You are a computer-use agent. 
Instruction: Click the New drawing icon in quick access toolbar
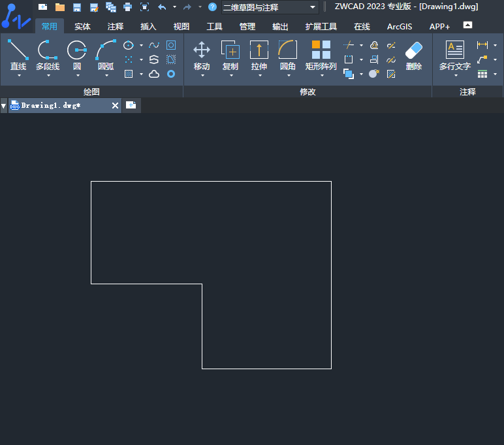tap(42, 7)
